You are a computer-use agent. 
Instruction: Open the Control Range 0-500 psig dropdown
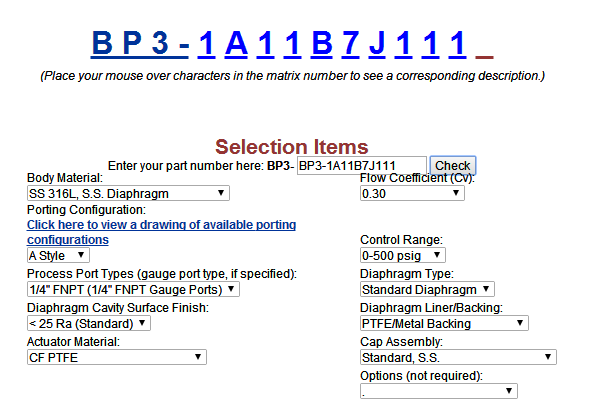click(x=403, y=256)
